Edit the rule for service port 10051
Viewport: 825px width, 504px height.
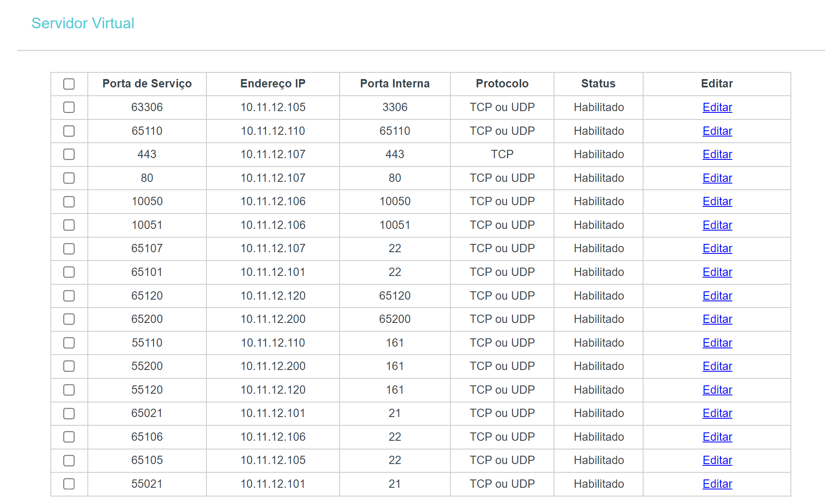717,225
